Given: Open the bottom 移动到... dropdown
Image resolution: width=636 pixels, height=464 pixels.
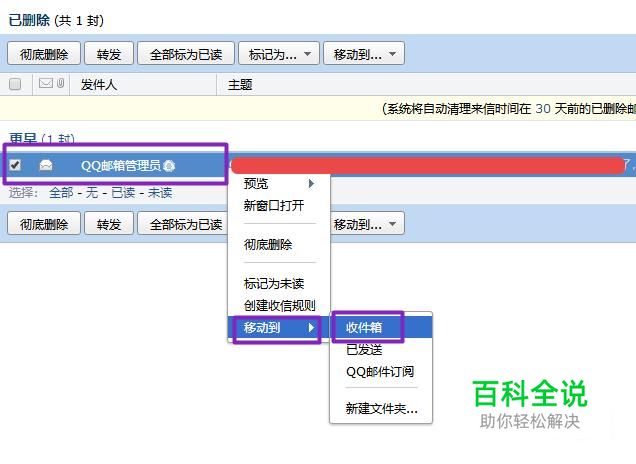Looking at the screenshot, I should pos(367,223).
